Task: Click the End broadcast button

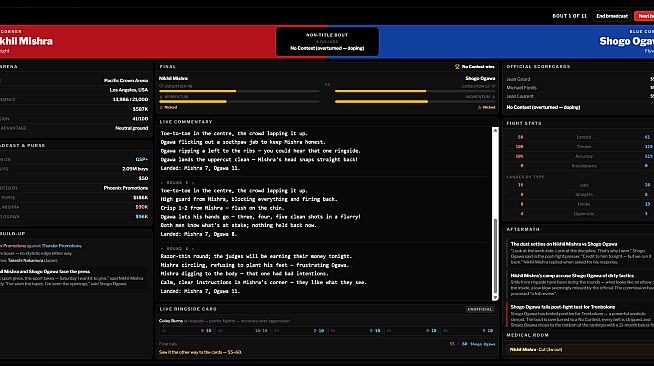Action: (612, 16)
